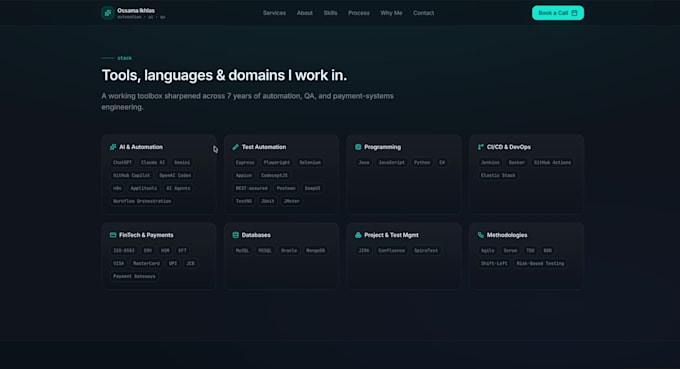Click the MongoDB tag

315,251
